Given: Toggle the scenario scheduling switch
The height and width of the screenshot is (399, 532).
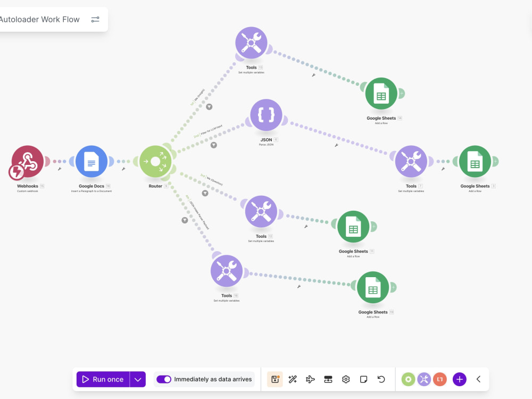Looking at the screenshot, I should coord(164,379).
